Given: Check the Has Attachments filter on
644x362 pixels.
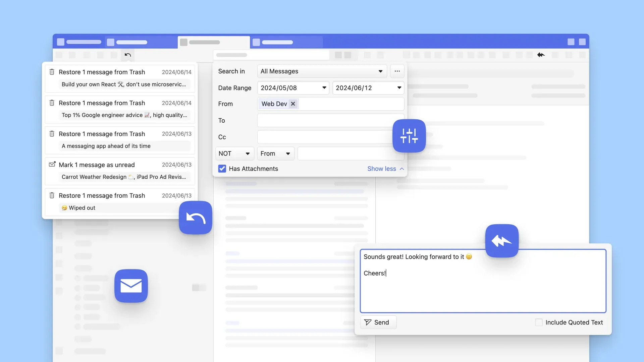Looking at the screenshot, I should (x=222, y=168).
